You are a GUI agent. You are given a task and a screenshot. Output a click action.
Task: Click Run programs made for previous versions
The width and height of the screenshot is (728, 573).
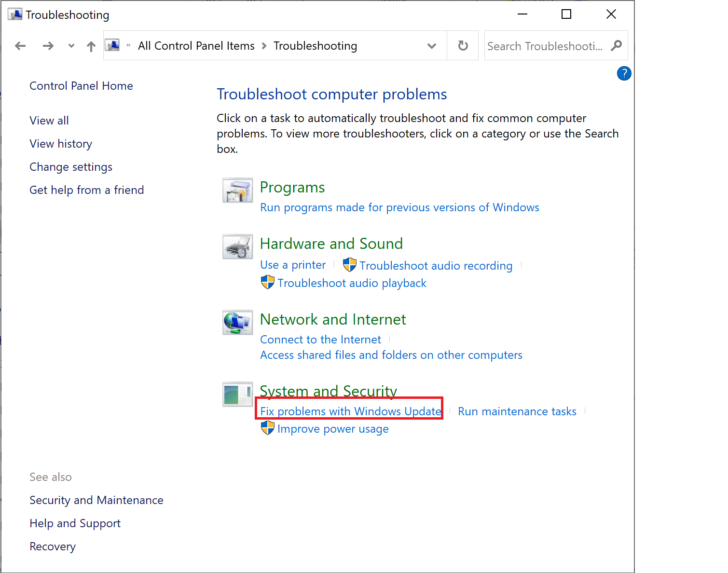[x=399, y=207]
